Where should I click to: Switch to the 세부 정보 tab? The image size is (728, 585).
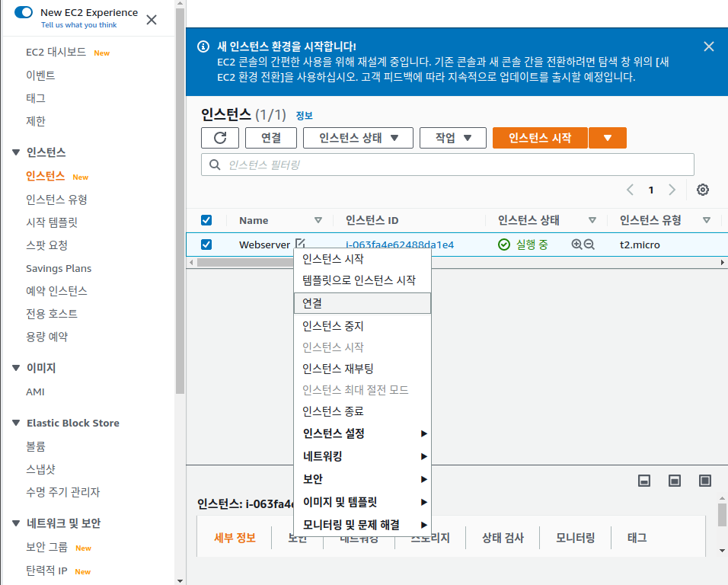(x=235, y=538)
